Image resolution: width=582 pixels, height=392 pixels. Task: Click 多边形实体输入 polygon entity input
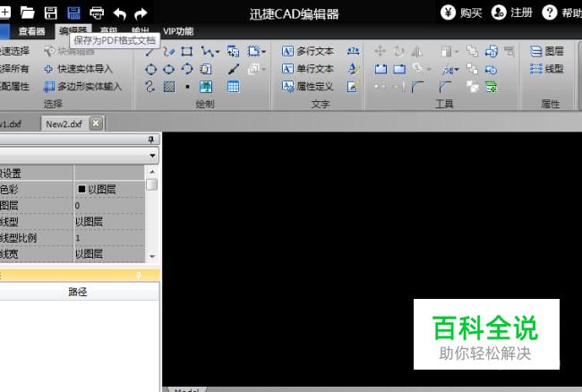pos(82,87)
